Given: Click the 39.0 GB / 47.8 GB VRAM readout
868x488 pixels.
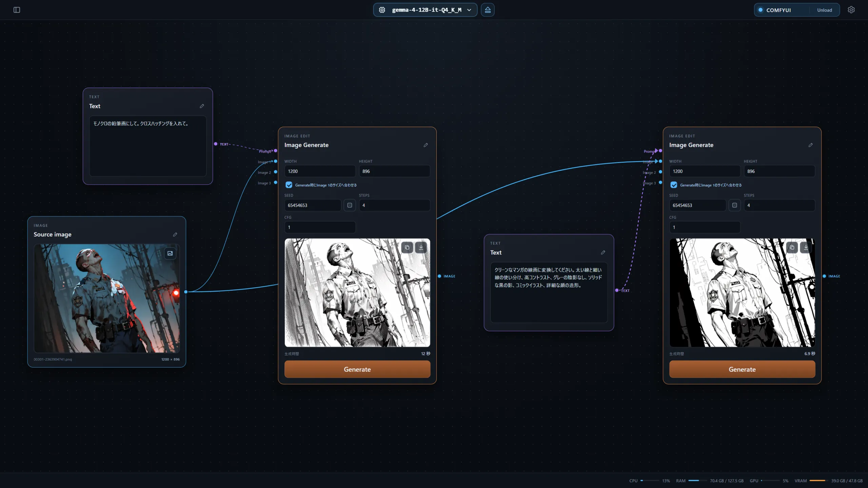Looking at the screenshot, I should pos(847,481).
